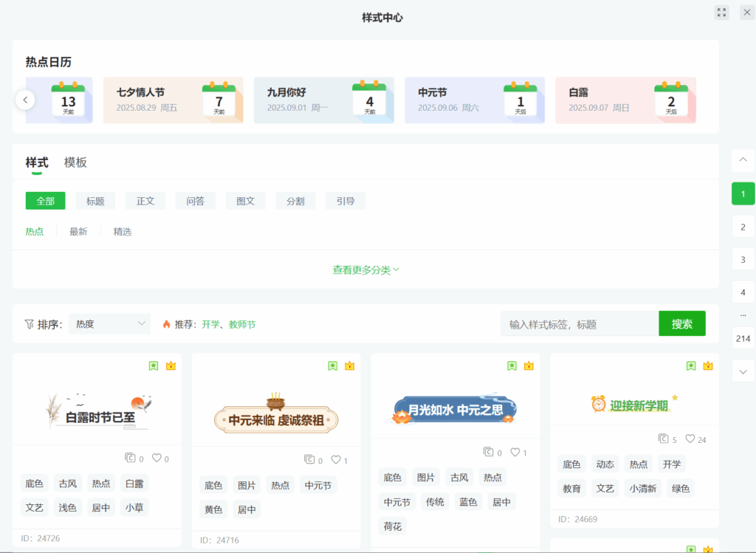
Task: Go to page 4
Action: pos(743,292)
